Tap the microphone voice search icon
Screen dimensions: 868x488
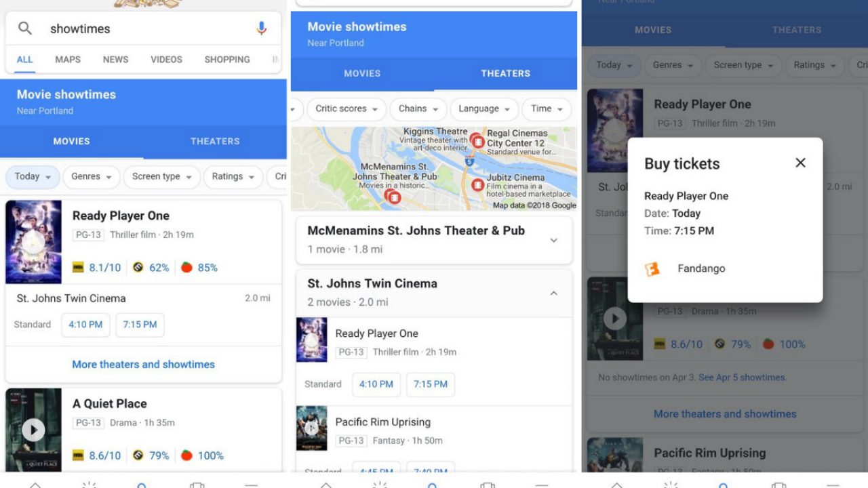[x=262, y=28]
